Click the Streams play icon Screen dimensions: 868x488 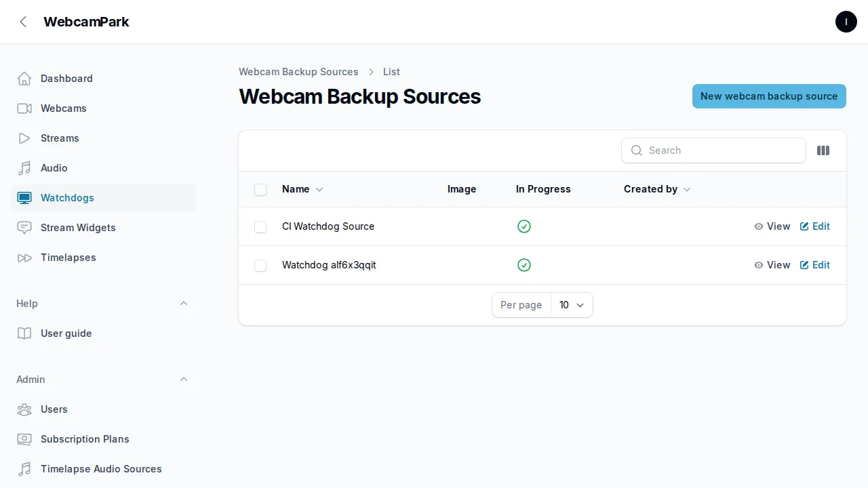point(24,138)
